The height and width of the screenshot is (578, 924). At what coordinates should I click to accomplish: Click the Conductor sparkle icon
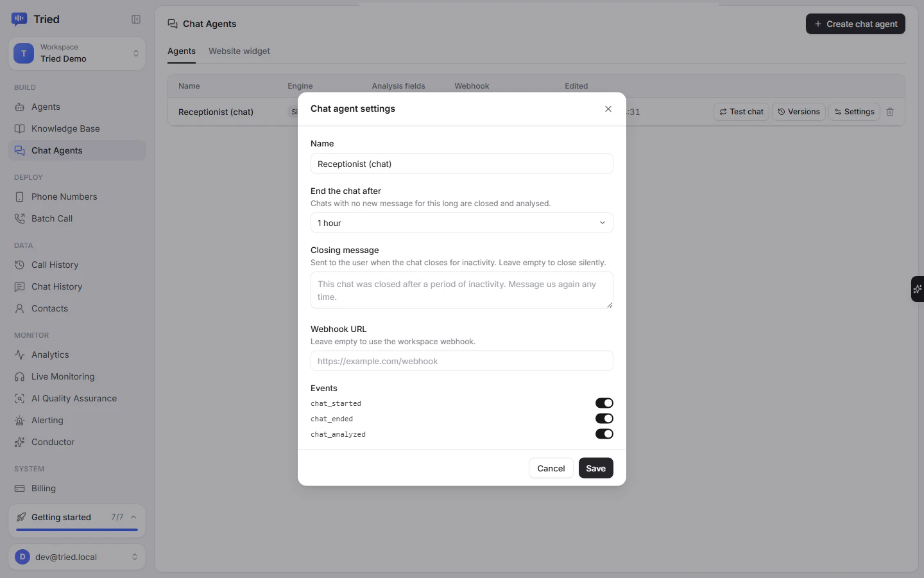(20, 442)
